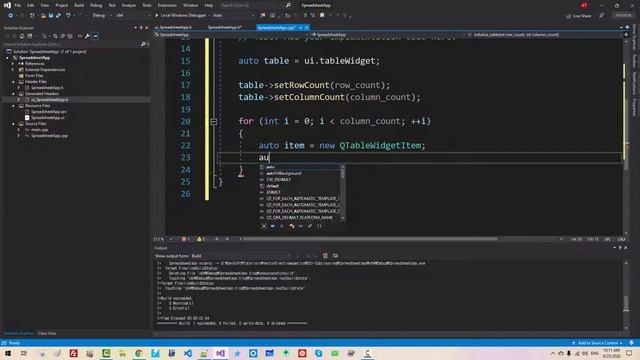Toggle Solution Explorer Preview Selected Items button
Image resolution: width=640 pixels, height=360 pixels.
tap(95, 36)
